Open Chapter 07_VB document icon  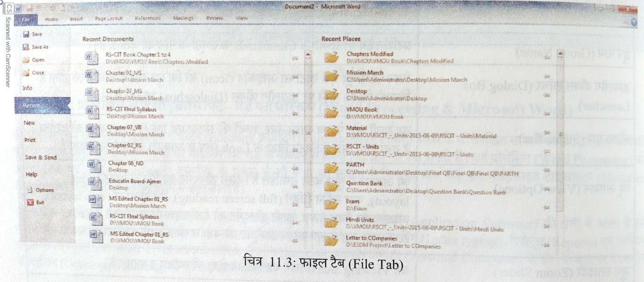(x=93, y=130)
